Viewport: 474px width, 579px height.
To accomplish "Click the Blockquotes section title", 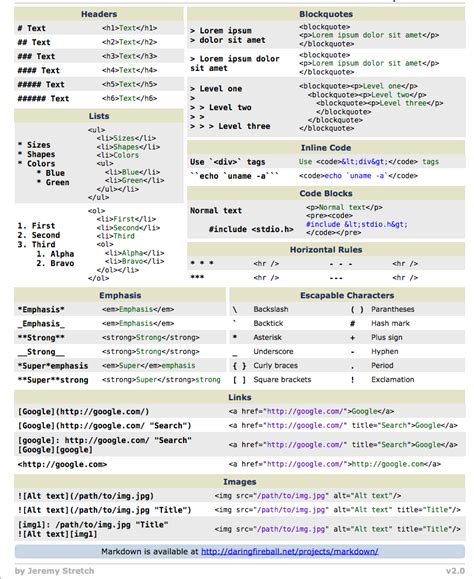I will pos(326,14).
